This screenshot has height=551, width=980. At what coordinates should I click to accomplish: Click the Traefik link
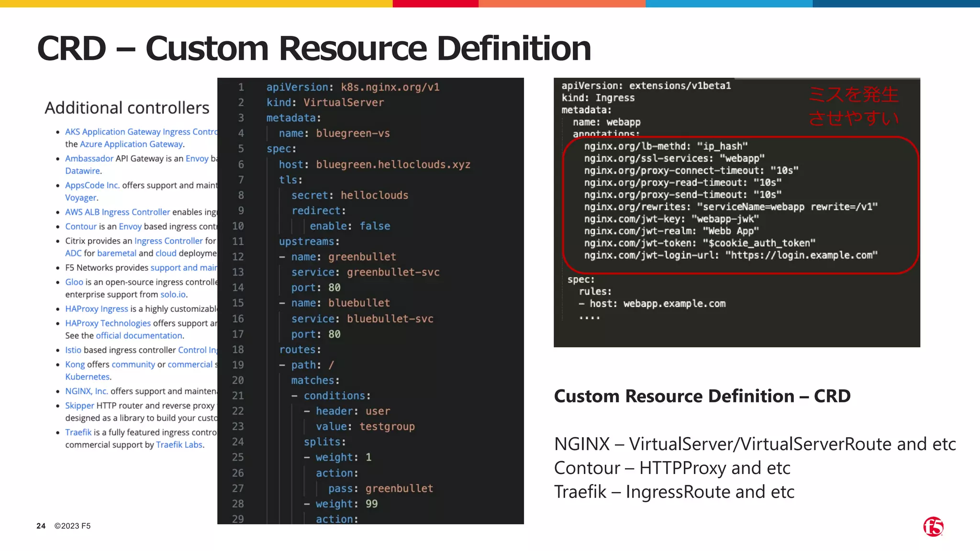tap(78, 432)
